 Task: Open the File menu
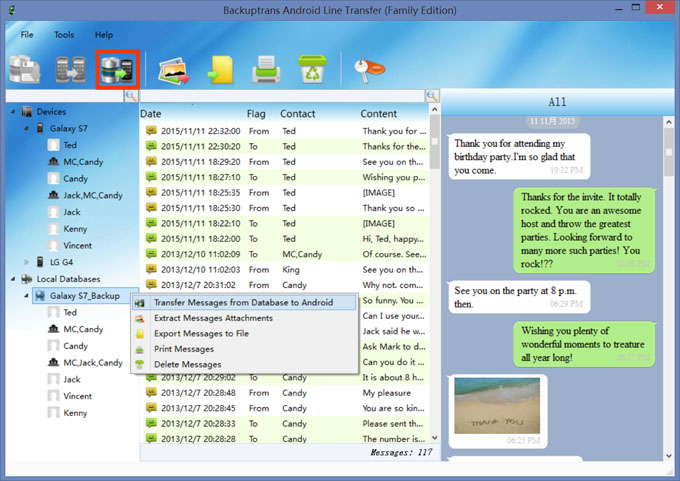point(27,35)
